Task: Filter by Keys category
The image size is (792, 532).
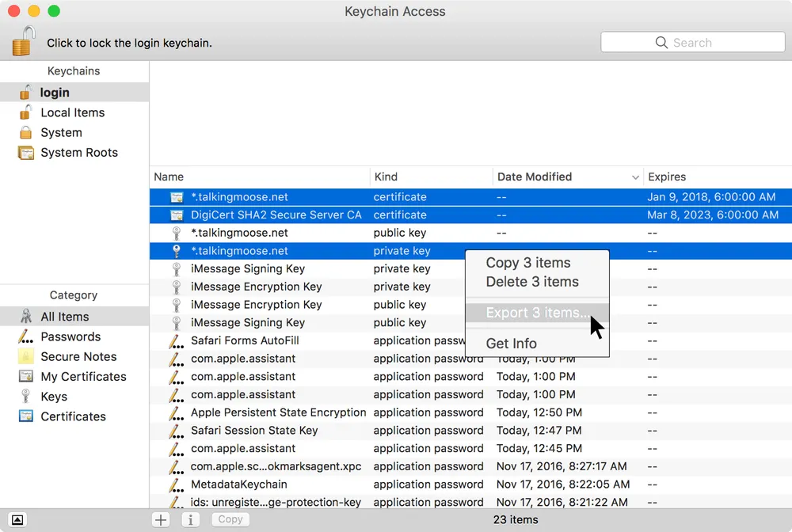Action: point(74,397)
